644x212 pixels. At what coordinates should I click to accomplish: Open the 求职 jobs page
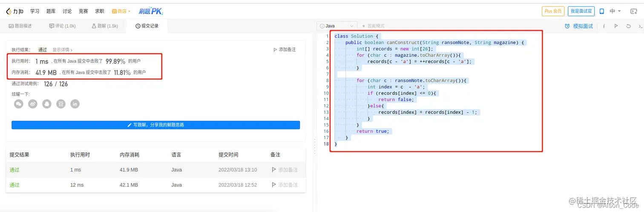tap(99, 11)
